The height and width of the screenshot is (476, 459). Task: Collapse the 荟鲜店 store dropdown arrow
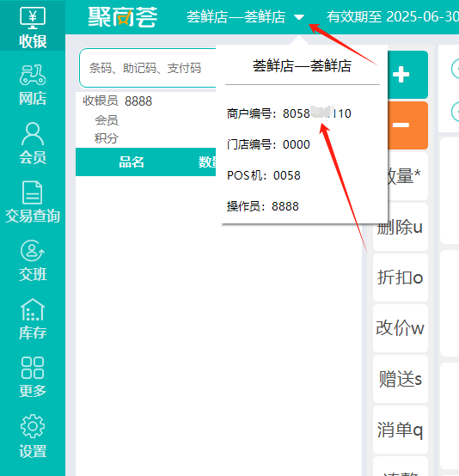point(299,17)
